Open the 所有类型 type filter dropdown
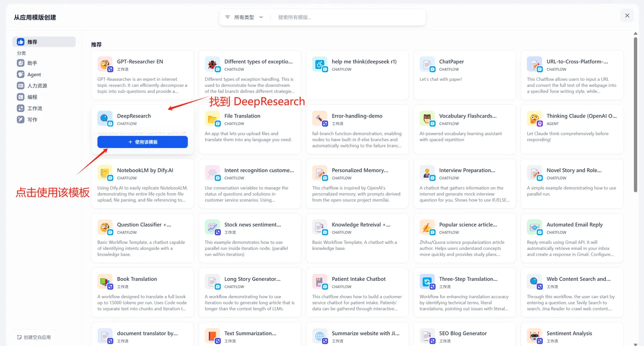 click(x=244, y=17)
